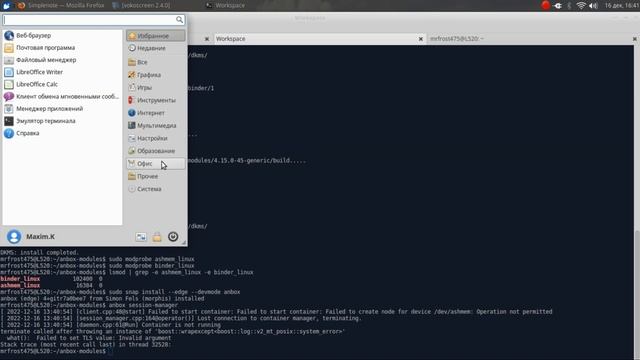Open the Интернет category
Viewport: 640px width, 360px height.
(x=156, y=113)
